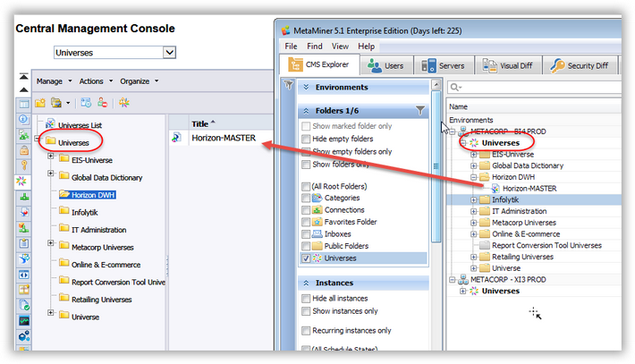Tick the Categories folder checkbox
Viewport: 635px width, 364px height.
pos(306,198)
